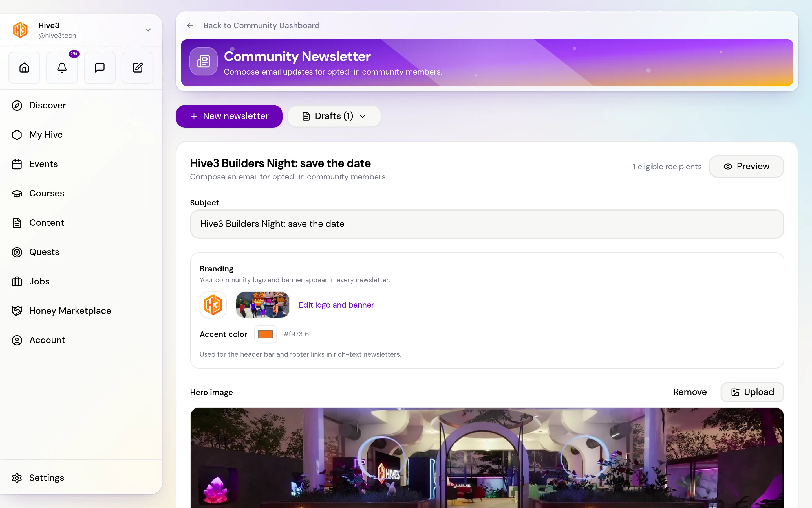812x508 pixels.
Task: Click the @hive3tech handle
Action: click(57, 36)
